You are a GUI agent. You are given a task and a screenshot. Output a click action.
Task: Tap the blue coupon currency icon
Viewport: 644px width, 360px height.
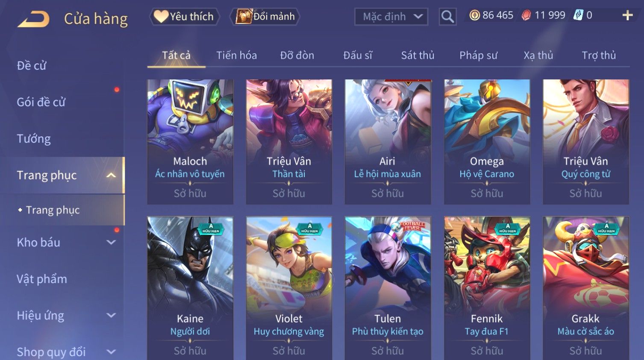click(578, 15)
